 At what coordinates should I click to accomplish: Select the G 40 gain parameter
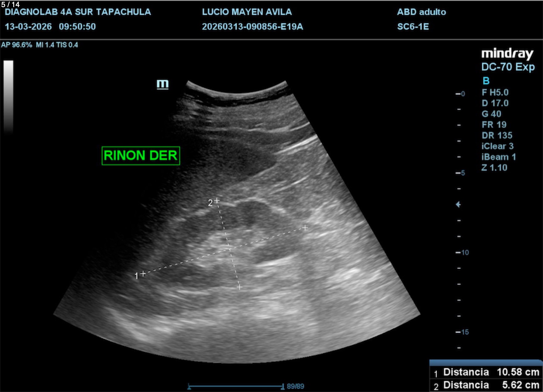pos(491,114)
